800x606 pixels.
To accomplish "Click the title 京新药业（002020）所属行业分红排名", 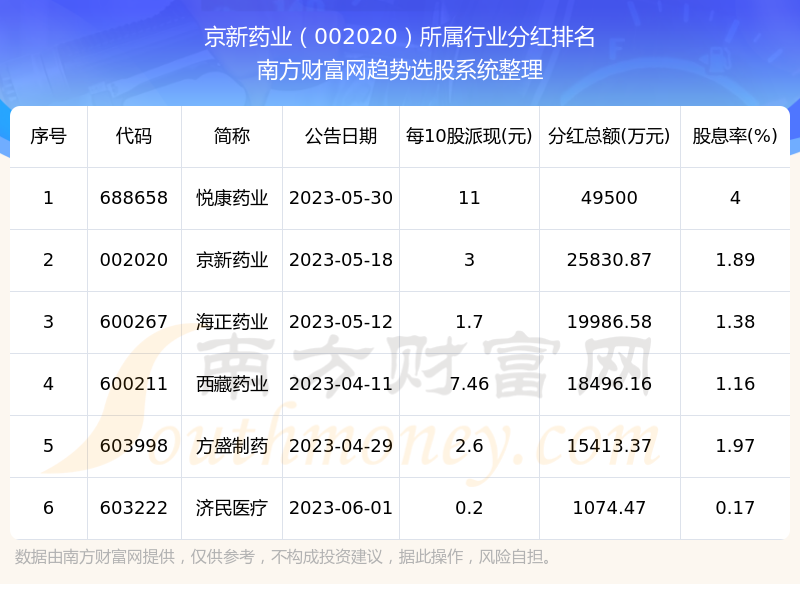I will point(399,37).
